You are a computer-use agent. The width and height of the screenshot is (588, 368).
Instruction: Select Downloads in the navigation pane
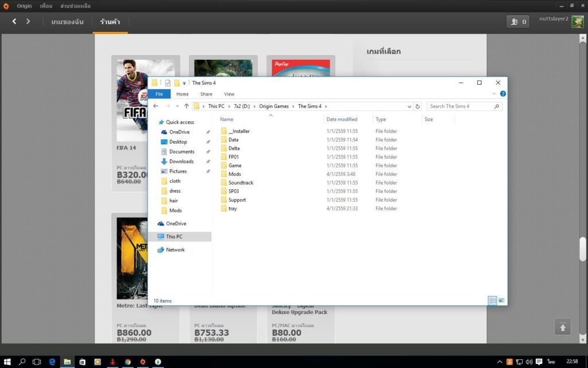point(181,161)
